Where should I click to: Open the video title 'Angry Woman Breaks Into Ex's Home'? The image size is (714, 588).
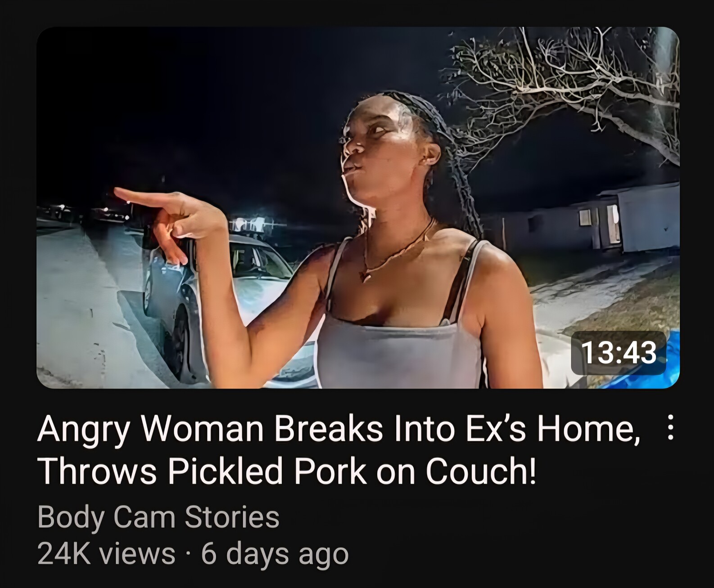(339, 429)
